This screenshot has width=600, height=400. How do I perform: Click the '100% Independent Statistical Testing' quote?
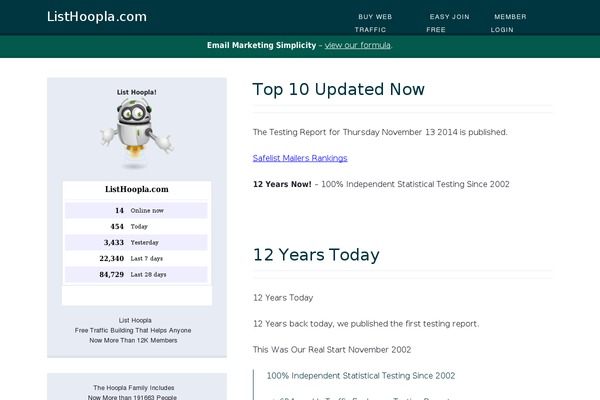[360, 376]
